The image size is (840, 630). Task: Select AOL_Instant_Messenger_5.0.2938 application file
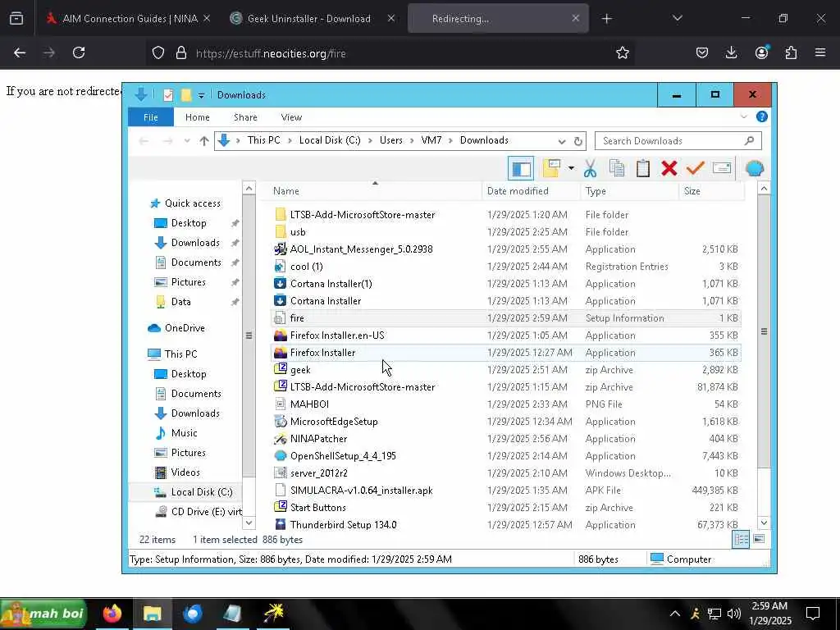coord(361,249)
